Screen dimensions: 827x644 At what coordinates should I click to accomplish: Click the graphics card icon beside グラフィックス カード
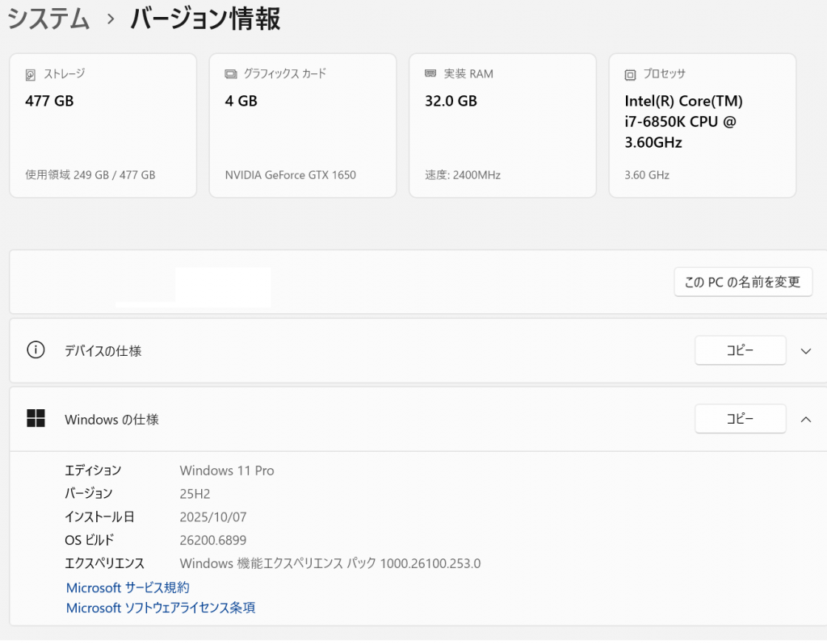(x=230, y=74)
